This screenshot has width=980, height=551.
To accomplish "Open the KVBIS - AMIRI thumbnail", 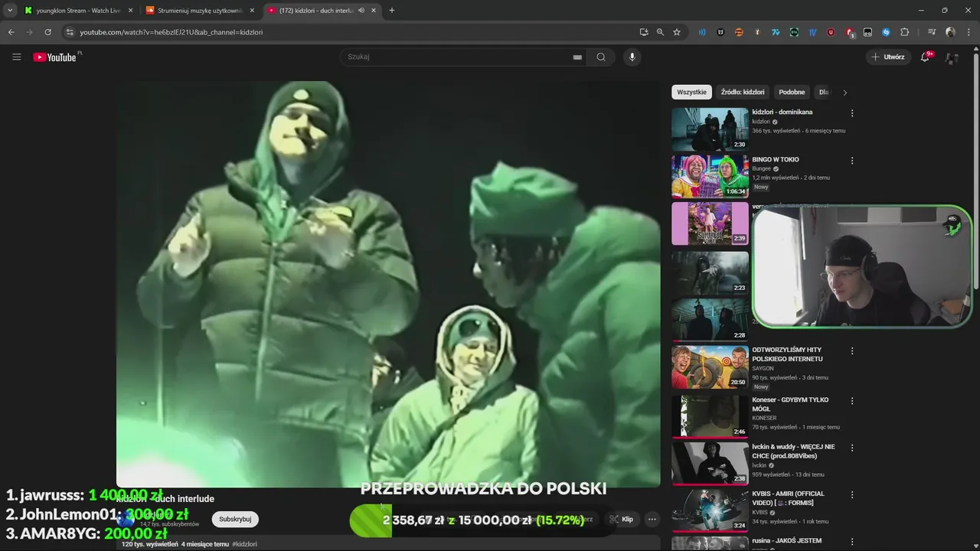I will click(x=710, y=510).
